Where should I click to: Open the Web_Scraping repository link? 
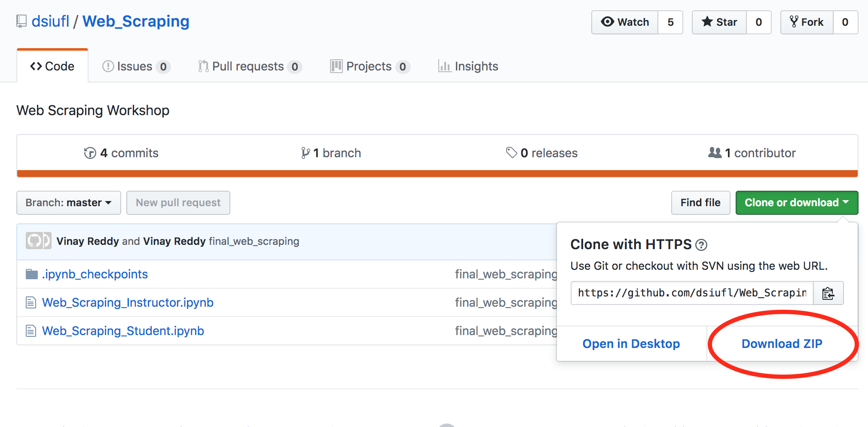click(x=136, y=21)
